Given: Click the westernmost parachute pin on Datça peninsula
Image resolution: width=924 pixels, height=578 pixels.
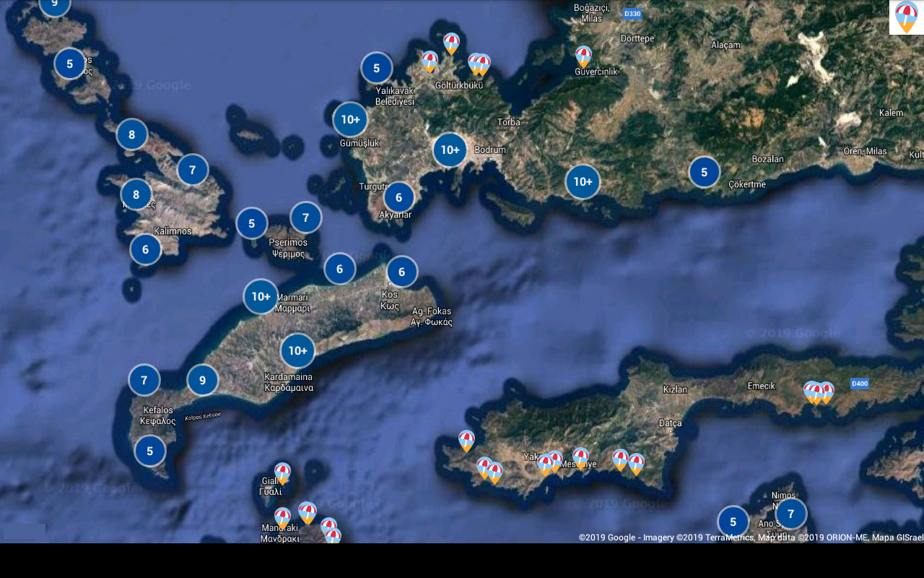Looking at the screenshot, I should pyautogui.click(x=466, y=440).
